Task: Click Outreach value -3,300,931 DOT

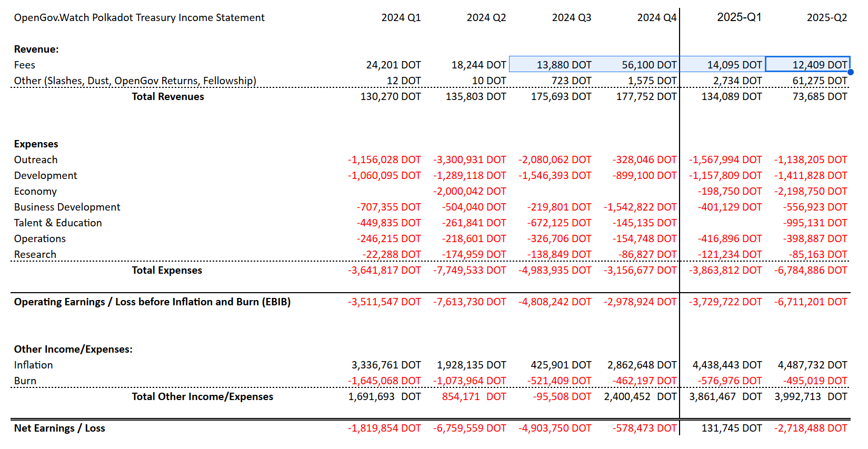Action: tap(470, 159)
